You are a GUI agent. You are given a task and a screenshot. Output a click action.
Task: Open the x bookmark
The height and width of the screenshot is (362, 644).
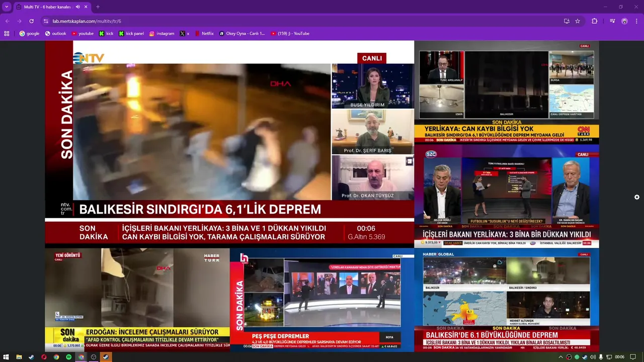(x=185, y=34)
